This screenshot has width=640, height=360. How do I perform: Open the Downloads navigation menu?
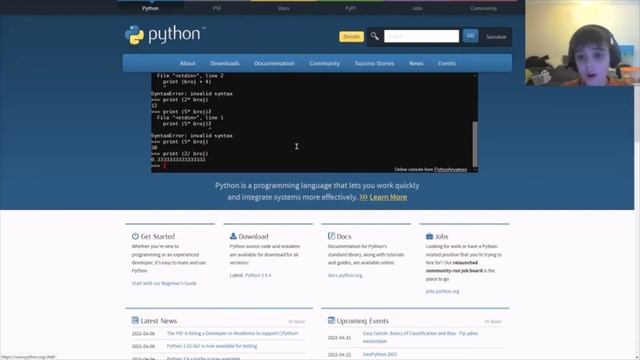[225, 63]
